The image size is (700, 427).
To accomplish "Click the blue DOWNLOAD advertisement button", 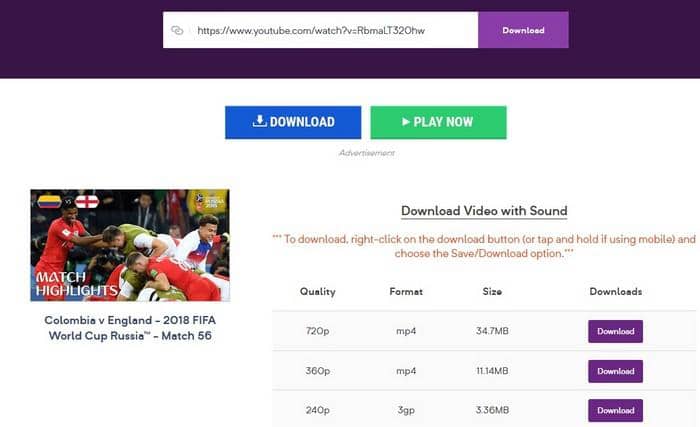I will coord(293,122).
